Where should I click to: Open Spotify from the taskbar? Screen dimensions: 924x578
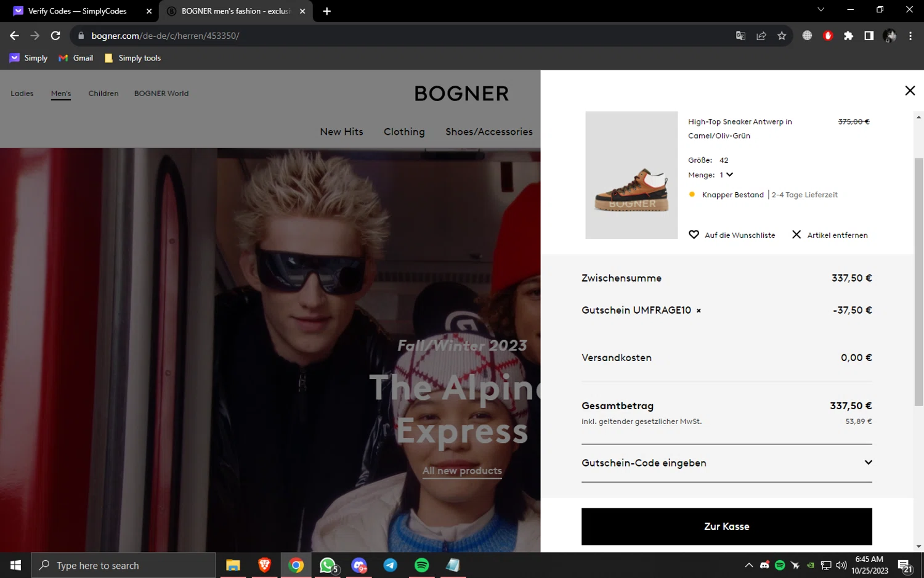click(422, 565)
